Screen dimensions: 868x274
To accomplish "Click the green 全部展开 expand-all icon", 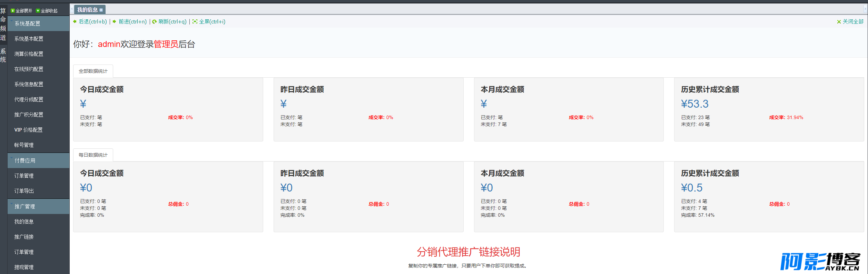I will pos(13,11).
